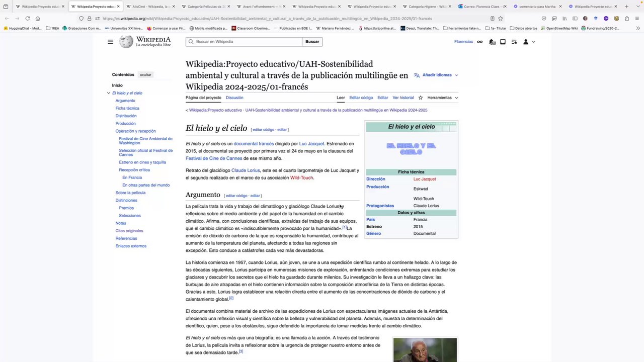Image resolution: width=644 pixels, height=362 pixels.
Task: Click editar código next to Argumento heading
Action: point(236,196)
